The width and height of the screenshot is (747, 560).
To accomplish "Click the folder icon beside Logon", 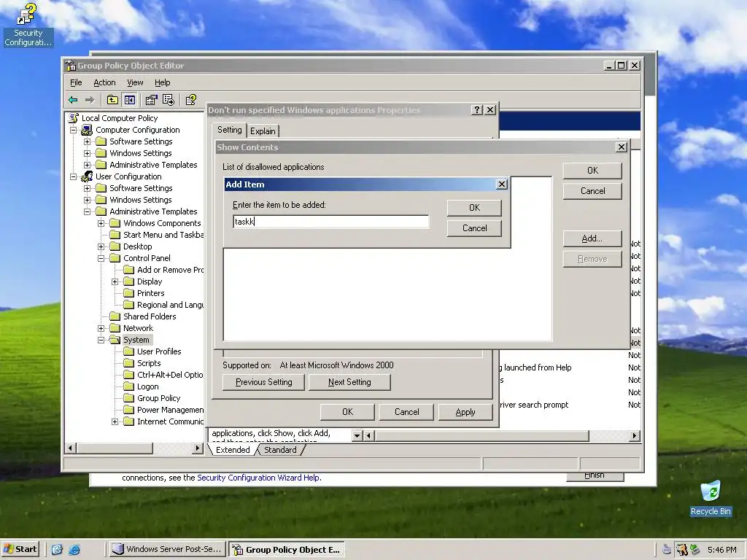I will tap(128, 386).
